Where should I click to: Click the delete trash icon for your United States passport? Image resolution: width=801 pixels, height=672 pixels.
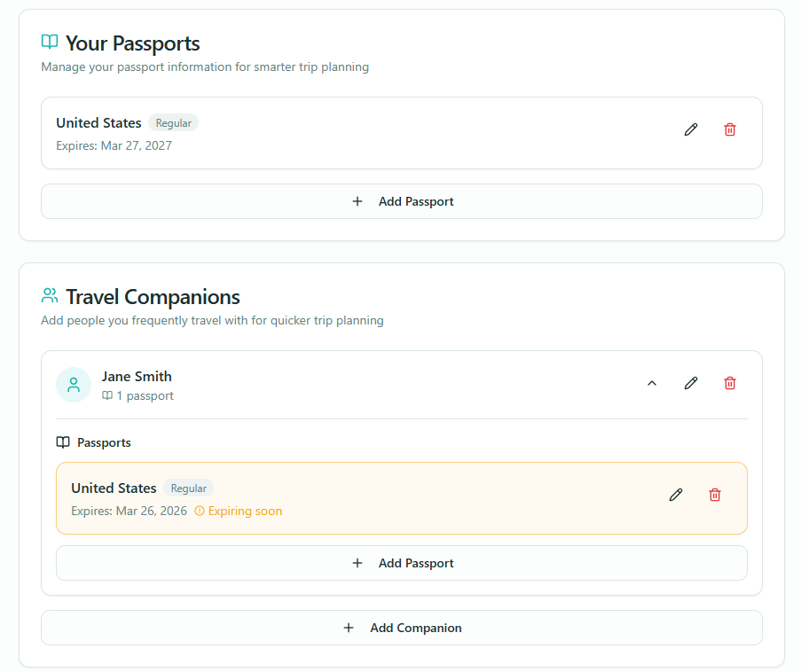click(730, 129)
